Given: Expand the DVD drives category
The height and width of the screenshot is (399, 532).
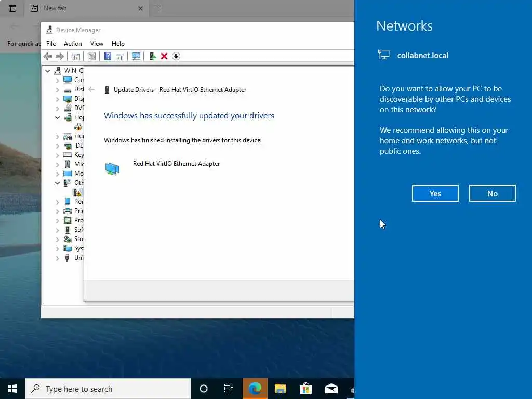Looking at the screenshot, I should [57, 108].
